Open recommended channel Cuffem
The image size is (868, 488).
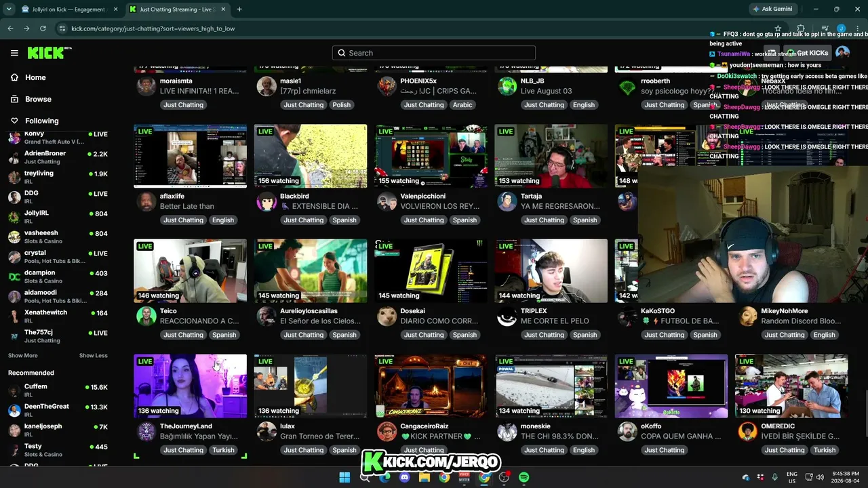coord(58,390)
